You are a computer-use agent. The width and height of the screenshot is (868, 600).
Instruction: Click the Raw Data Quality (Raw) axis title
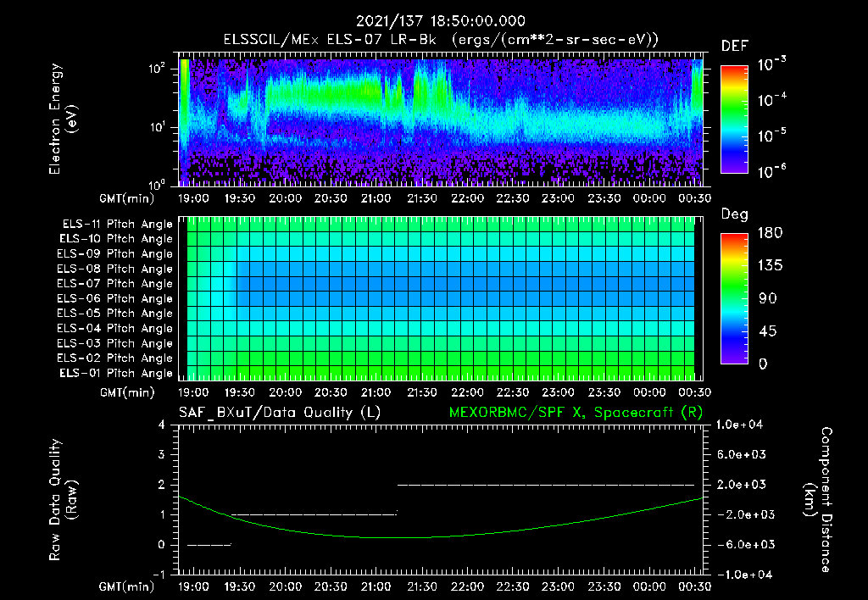(x=63, y=500)
